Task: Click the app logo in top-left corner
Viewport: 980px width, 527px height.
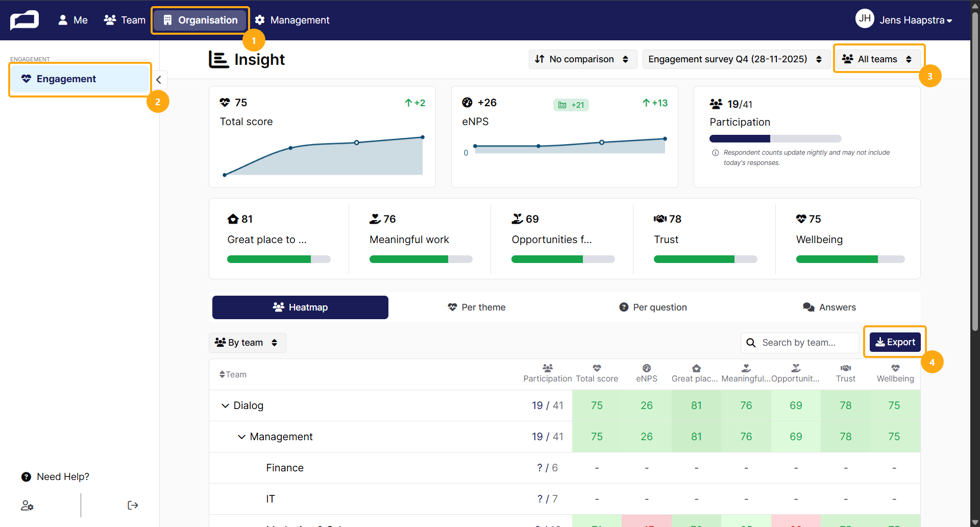Action: [x=24, y=20]
